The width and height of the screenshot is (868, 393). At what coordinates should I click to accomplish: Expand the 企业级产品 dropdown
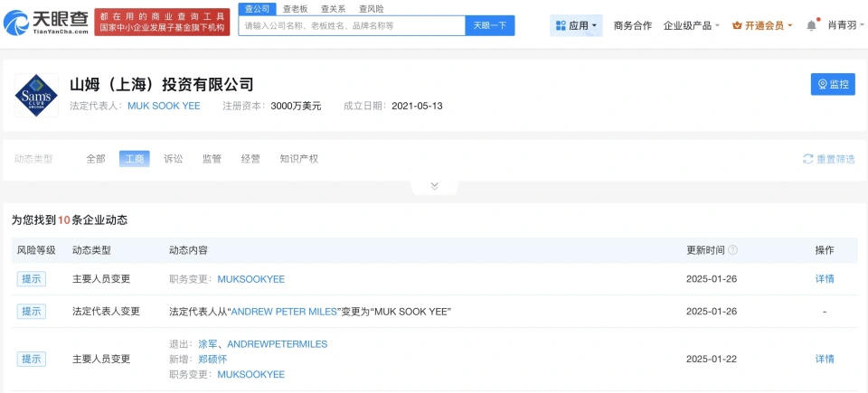point(692,25)
